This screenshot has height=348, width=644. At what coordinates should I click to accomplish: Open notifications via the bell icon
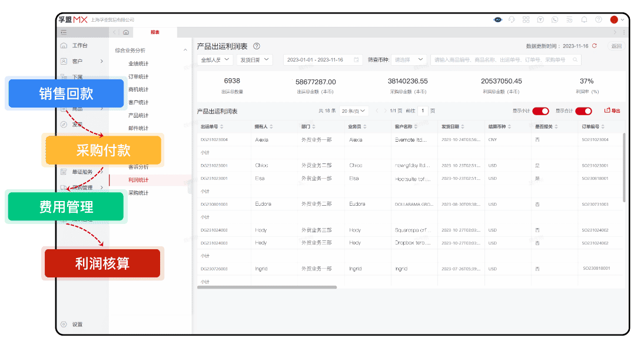583,19
